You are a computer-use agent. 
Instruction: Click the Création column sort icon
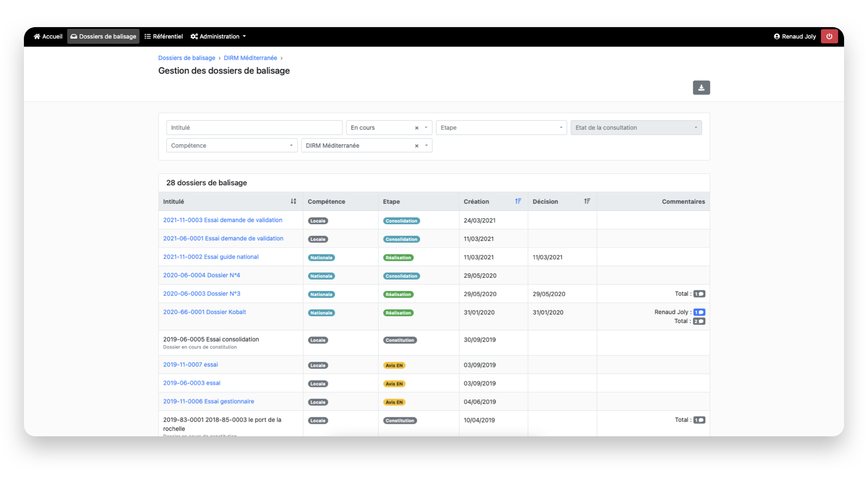[518, 202]
